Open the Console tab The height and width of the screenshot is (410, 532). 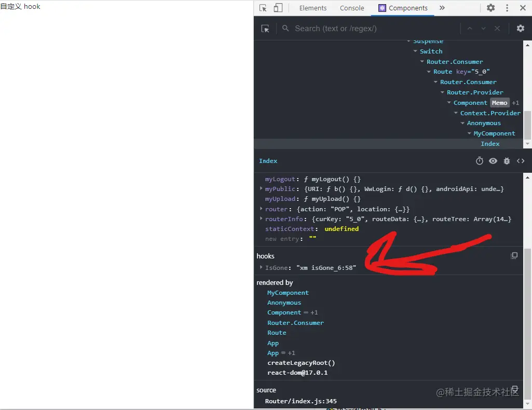pyautogui.click(x=352, y=8)
